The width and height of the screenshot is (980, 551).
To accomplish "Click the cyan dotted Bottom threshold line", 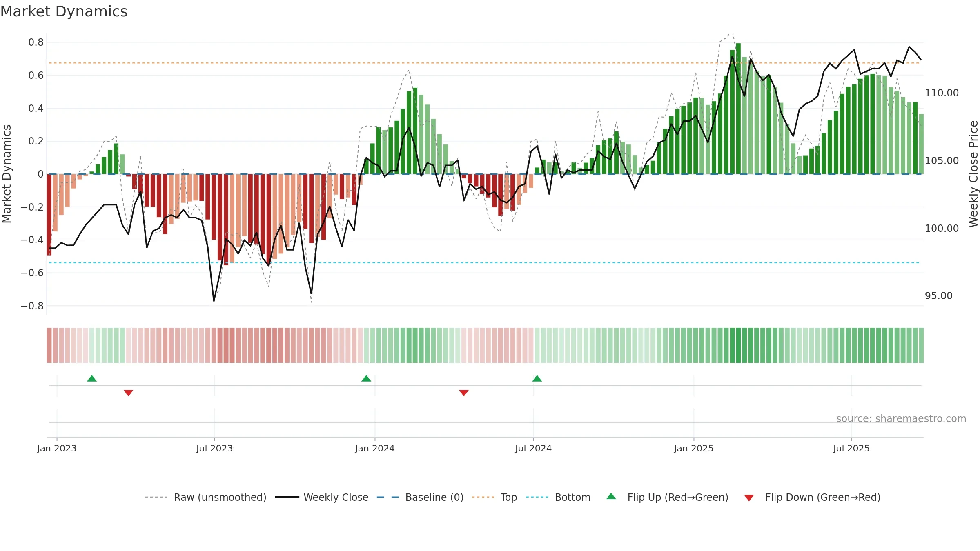I will (485, 262).
